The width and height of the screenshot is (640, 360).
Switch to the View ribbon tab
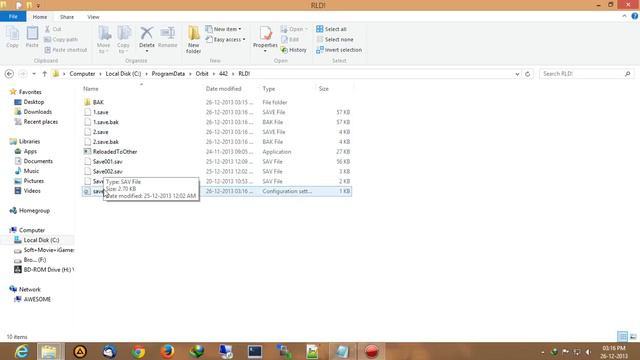pos(93,17)
